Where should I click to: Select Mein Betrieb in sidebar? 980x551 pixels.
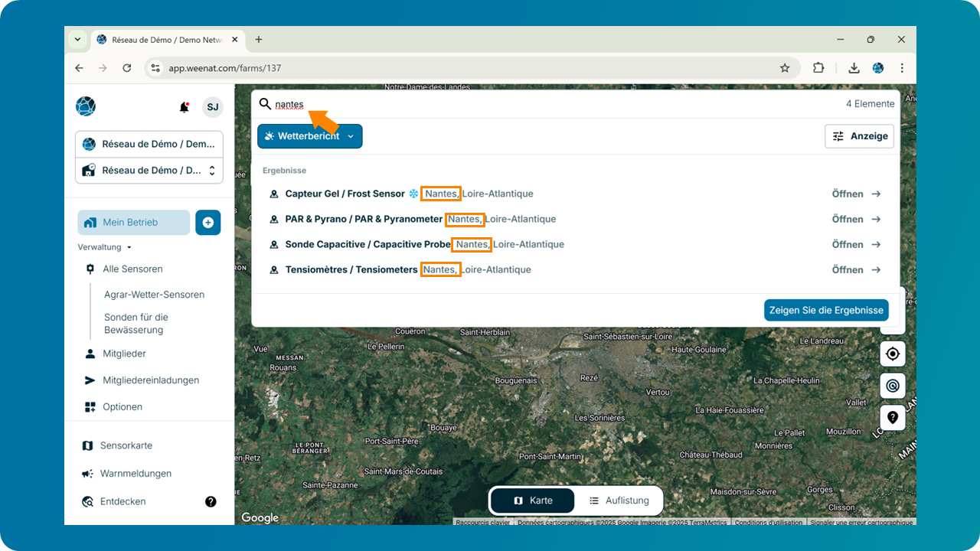pyautogui.click(x=134, y=223)
